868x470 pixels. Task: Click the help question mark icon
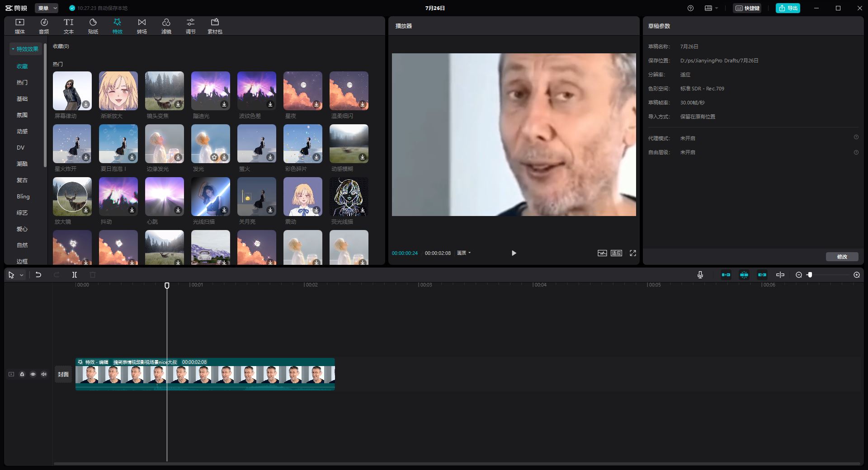(690, 8)
